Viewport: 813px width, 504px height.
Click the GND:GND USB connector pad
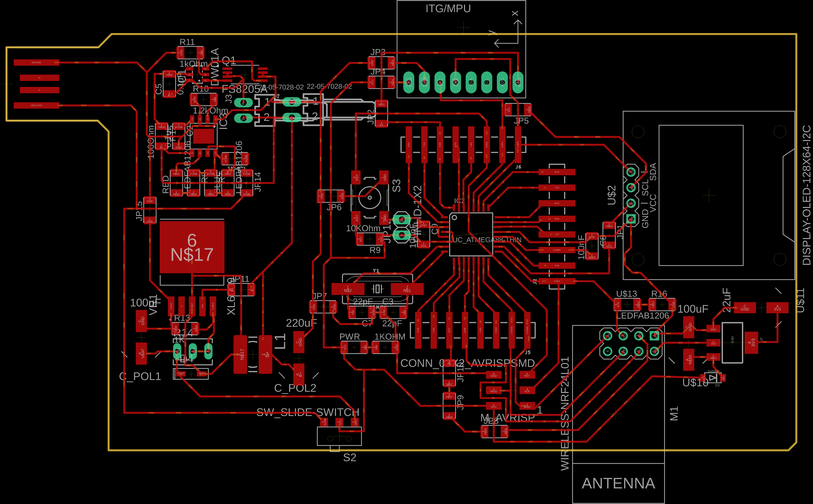(36, 63)
